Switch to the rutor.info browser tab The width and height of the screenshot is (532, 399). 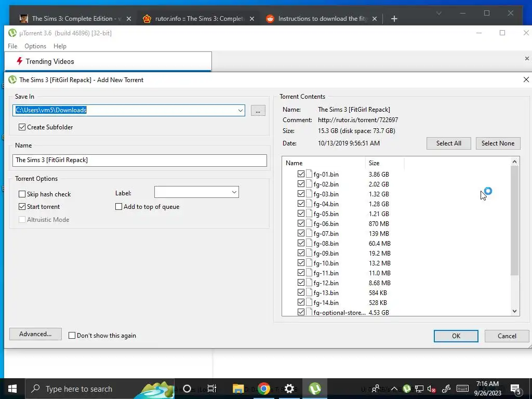[x=199, y=19]
